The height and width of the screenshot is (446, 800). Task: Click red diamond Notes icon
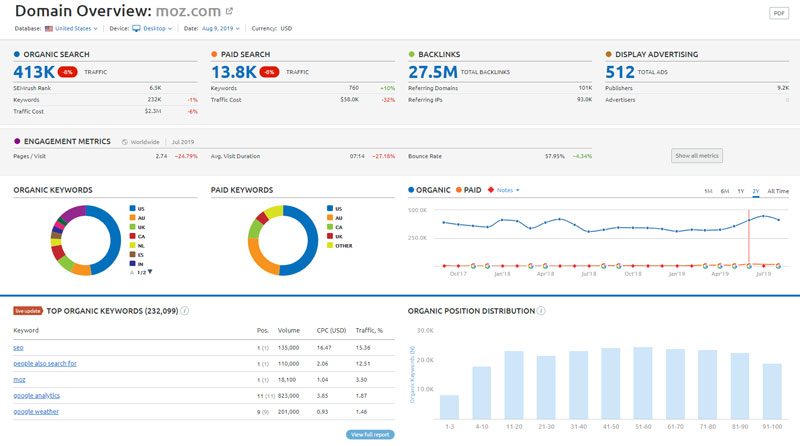pyautogui.click(x=491, y=190)
